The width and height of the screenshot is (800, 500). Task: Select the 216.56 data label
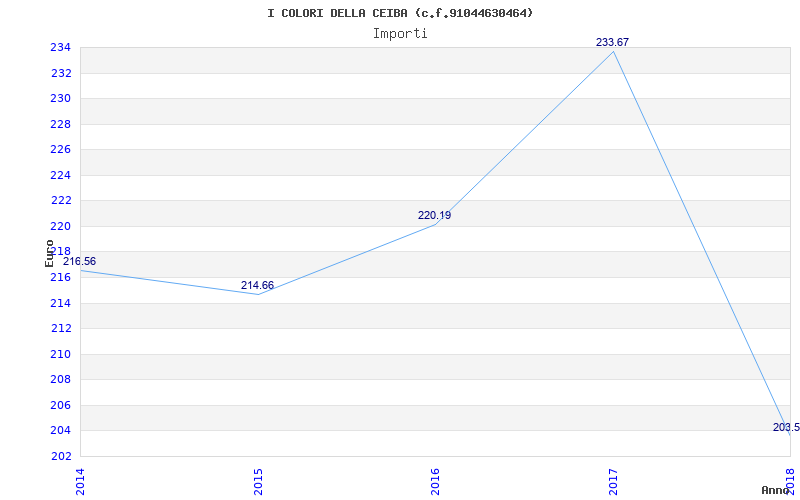coord(79,261)
